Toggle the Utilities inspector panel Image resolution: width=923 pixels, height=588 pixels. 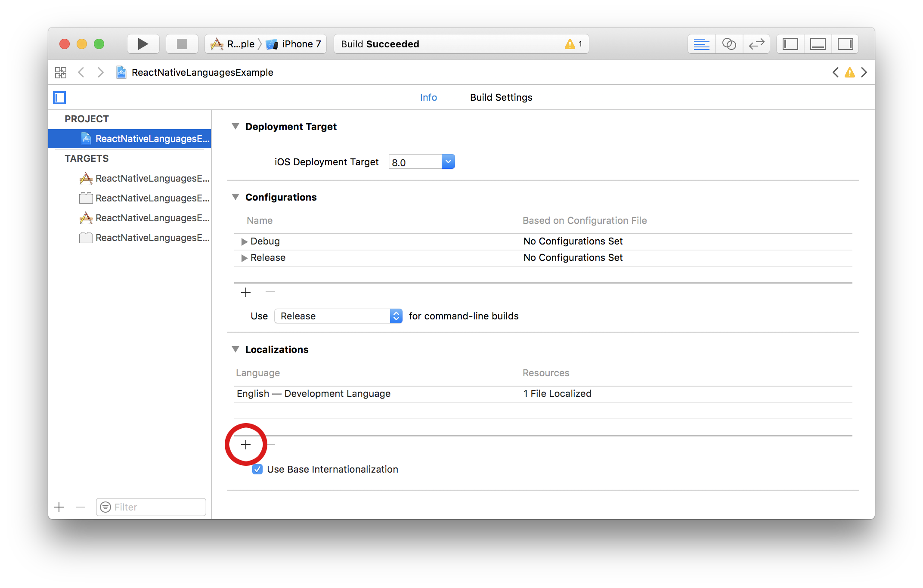coord(845,44)
